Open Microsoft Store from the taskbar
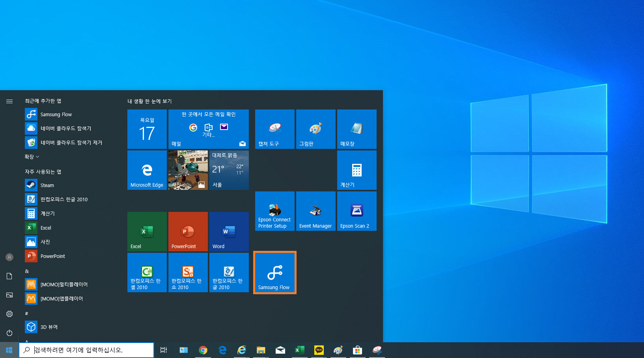Viewport: 644px width, 358px height. [358, 350]
